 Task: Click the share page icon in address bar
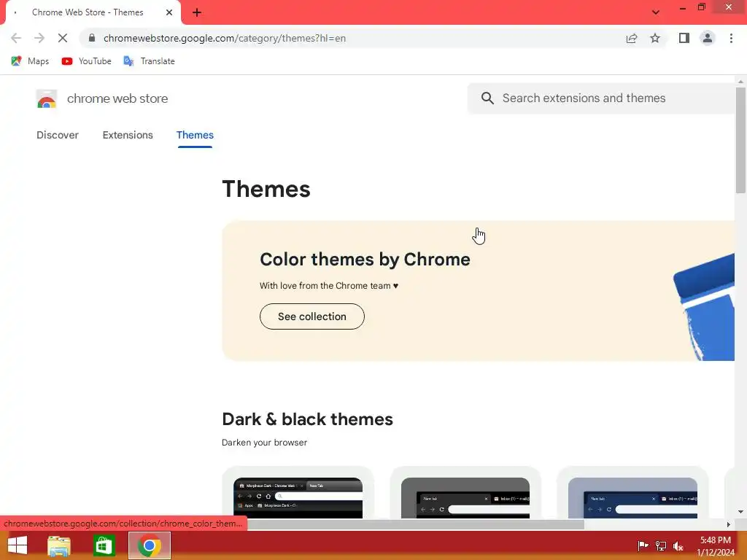click(x=632, y=38)
